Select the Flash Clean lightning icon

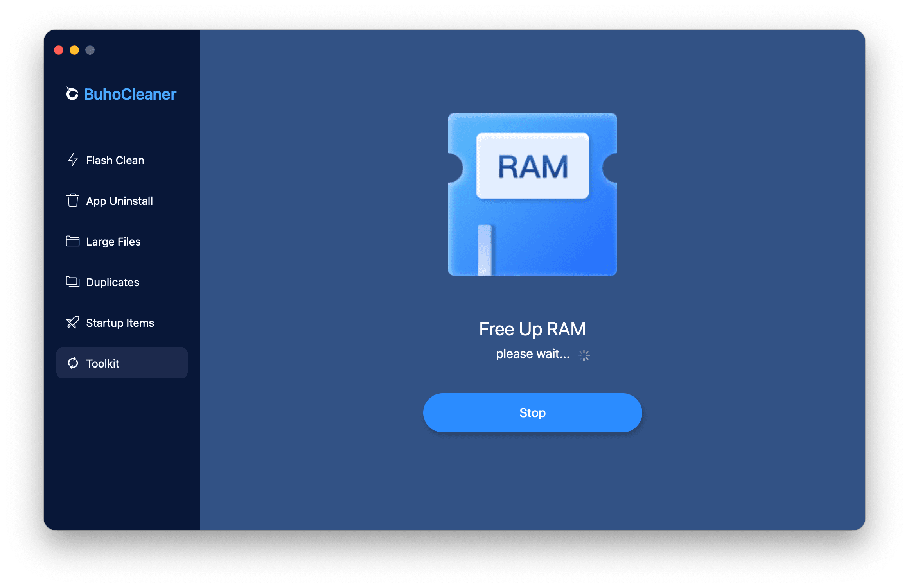(72, 160)
